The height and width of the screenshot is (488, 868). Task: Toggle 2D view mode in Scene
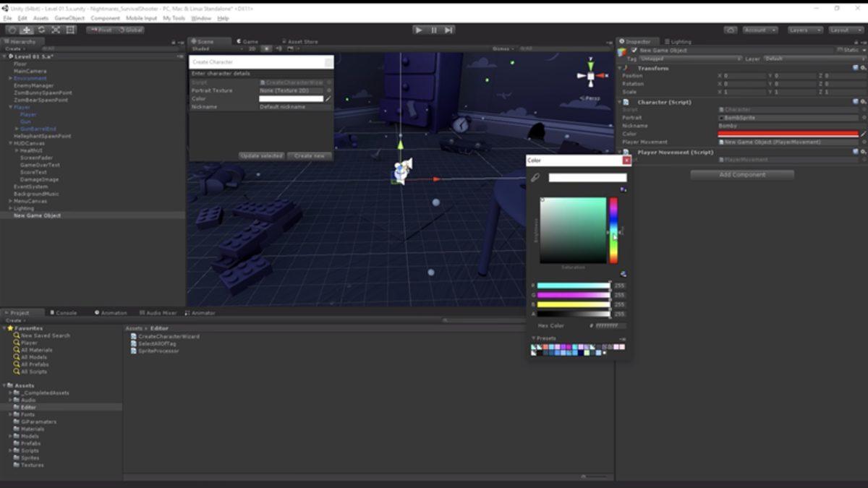click(x=252, y=48)
